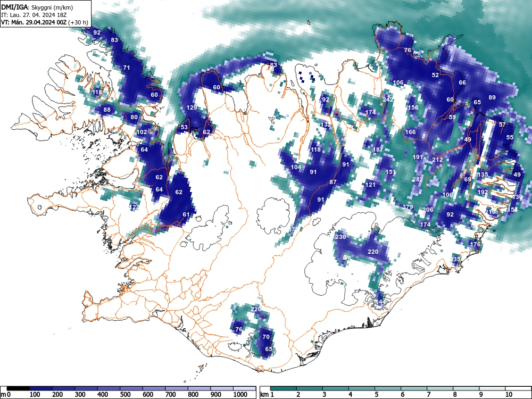The width and height of the screenshot is (532, 399).
Task: Click the 'km 1' legend label
Action: click(x=268, y=395)
